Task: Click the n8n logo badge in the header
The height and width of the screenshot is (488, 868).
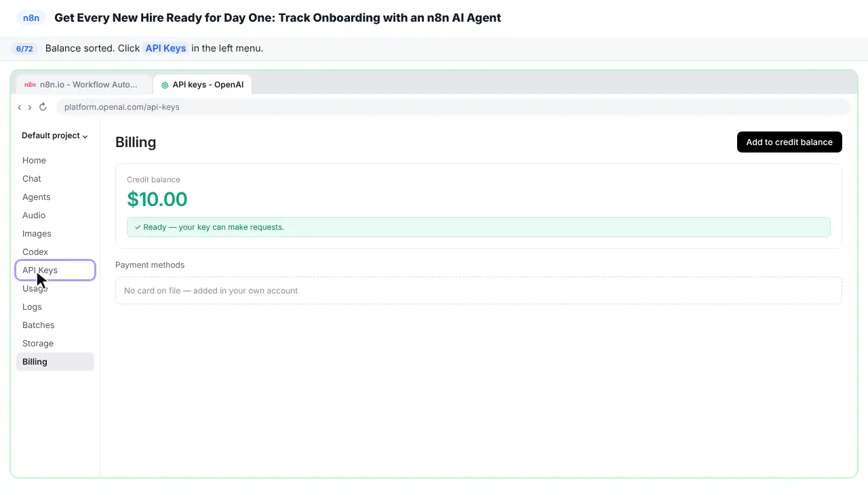Action: click(31, 18)
